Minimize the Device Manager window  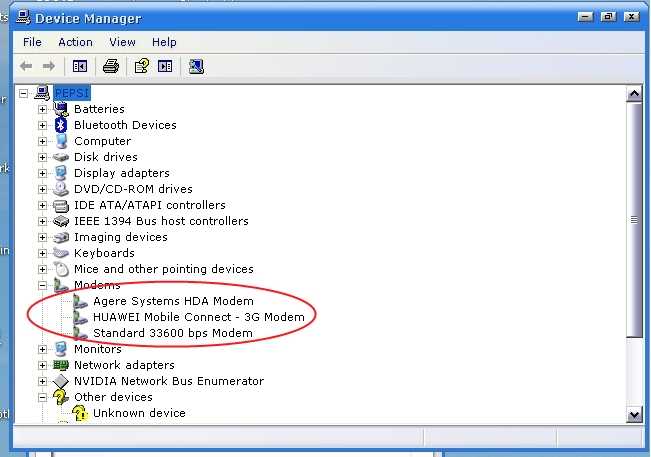pyautogui.click(x=585, y=17)
